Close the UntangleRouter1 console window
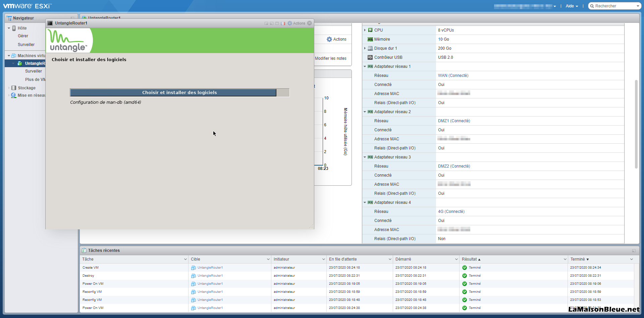644x318 pixels. coord(310,23)
